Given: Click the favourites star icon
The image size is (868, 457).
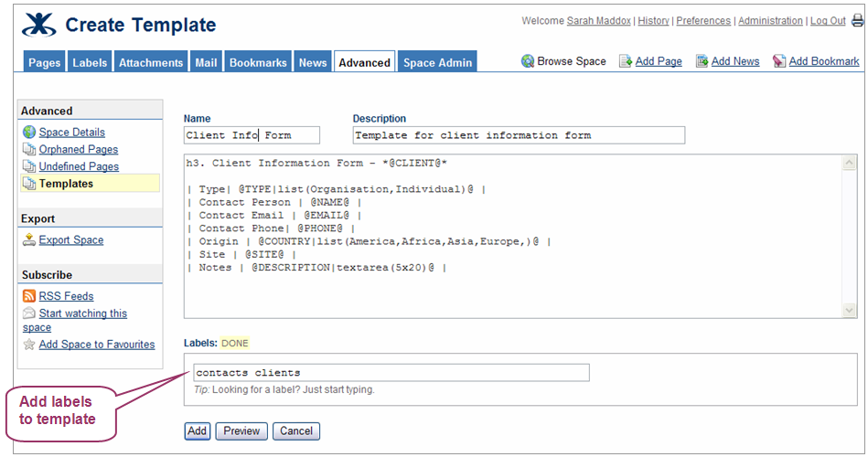Looking at the screenshot, I should coord(29,345).
